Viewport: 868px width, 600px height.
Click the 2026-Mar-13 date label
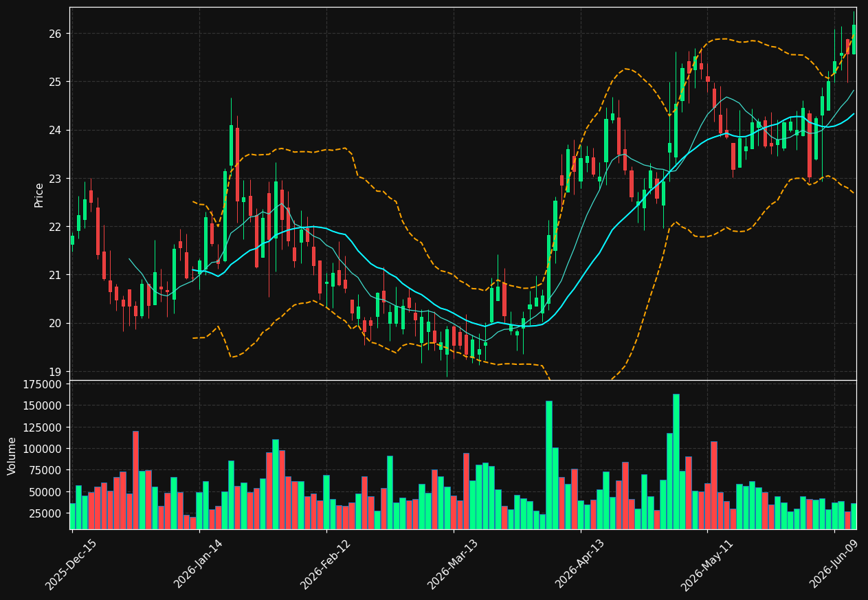(x=453, y=564)
